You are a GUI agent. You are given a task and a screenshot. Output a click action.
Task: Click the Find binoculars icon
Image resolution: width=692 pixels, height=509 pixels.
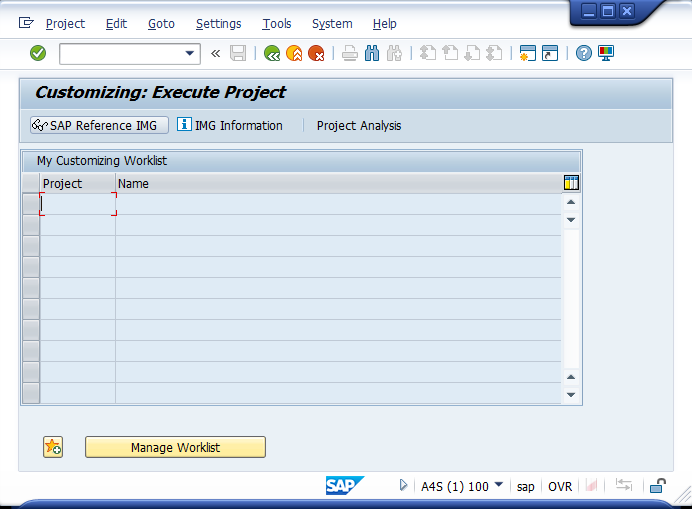tap(372, 54)
